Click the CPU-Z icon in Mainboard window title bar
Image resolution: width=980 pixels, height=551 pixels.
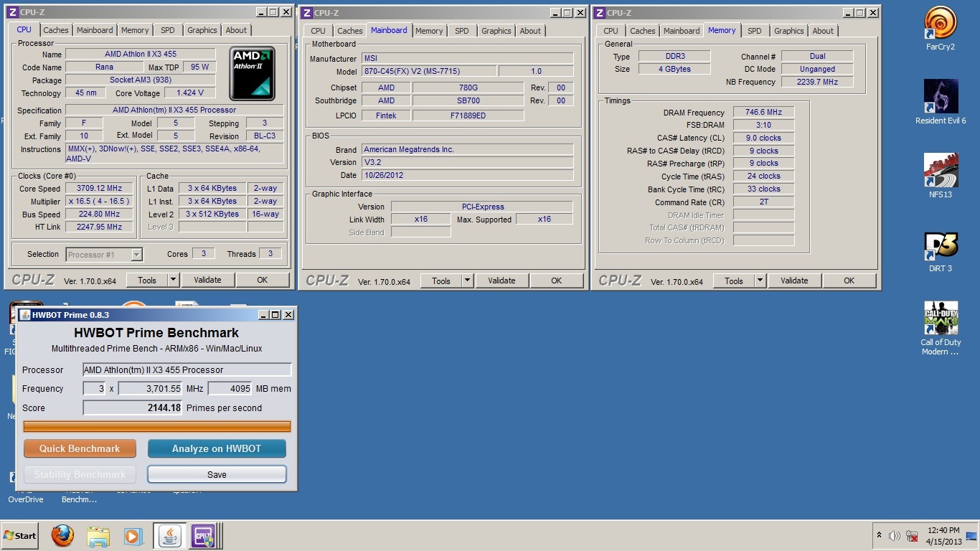[x=306, y=12]
